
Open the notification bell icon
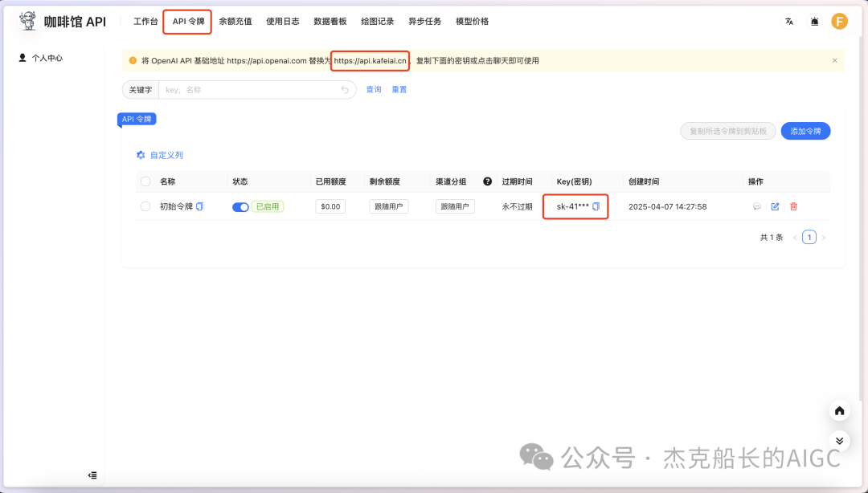tap(814, 22)
